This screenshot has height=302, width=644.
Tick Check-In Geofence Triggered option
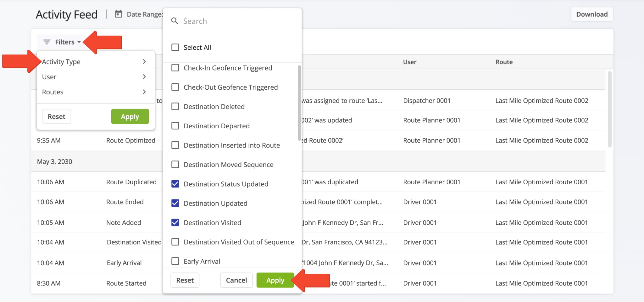coord(175,68)
